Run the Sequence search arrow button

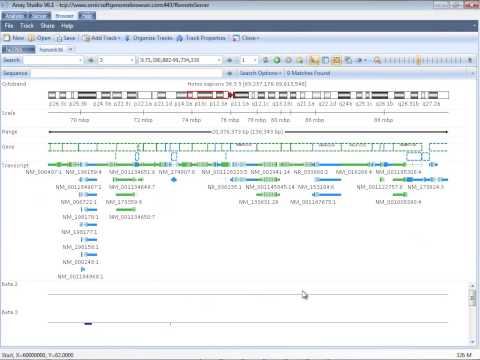pyautogui.click(x=229, y=73)
